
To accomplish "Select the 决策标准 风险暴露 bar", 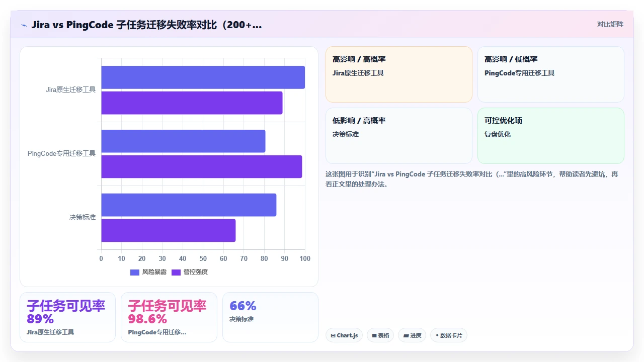I will (x=189, y=205).
